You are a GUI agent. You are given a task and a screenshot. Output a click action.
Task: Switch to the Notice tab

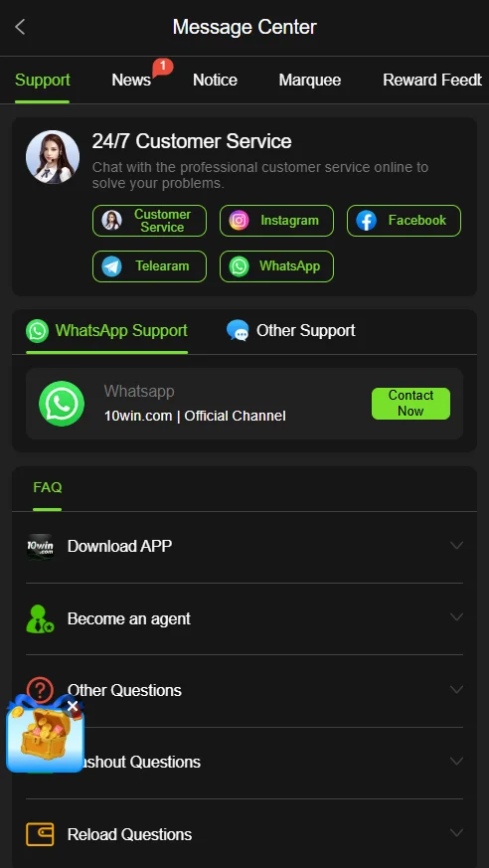(216, 81)
